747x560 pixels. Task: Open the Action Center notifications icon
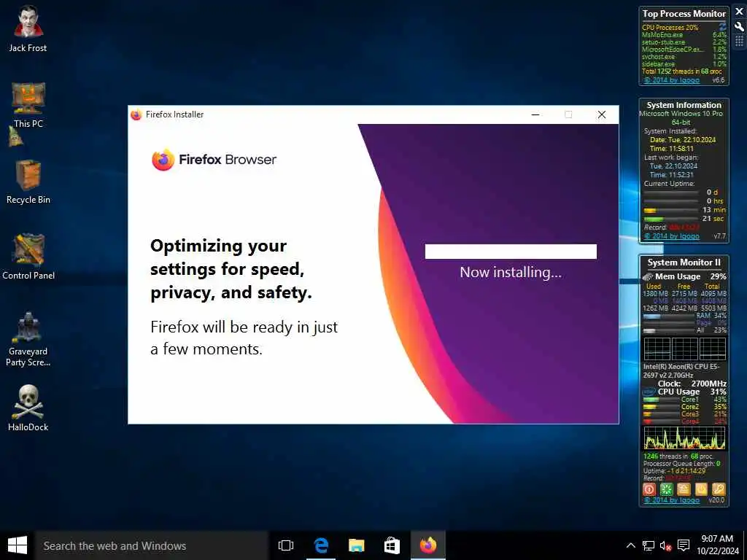click(x=683, y=545)
